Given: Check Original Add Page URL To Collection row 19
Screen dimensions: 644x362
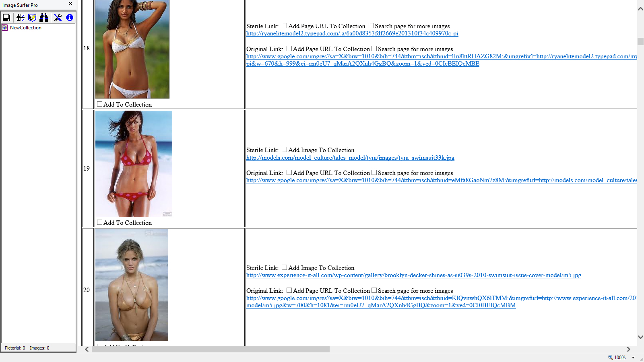Looking at the screenshot, I should click(x=289, y=173).
